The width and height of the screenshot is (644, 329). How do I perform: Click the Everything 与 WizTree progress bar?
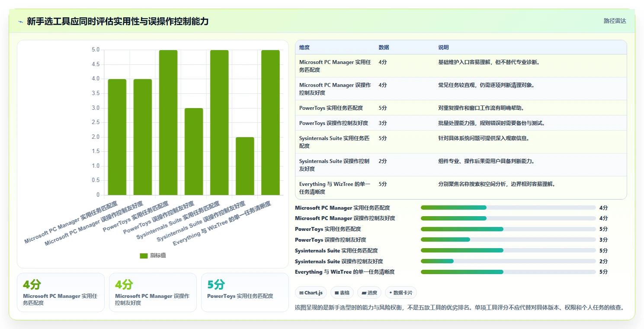click(508, 272)
